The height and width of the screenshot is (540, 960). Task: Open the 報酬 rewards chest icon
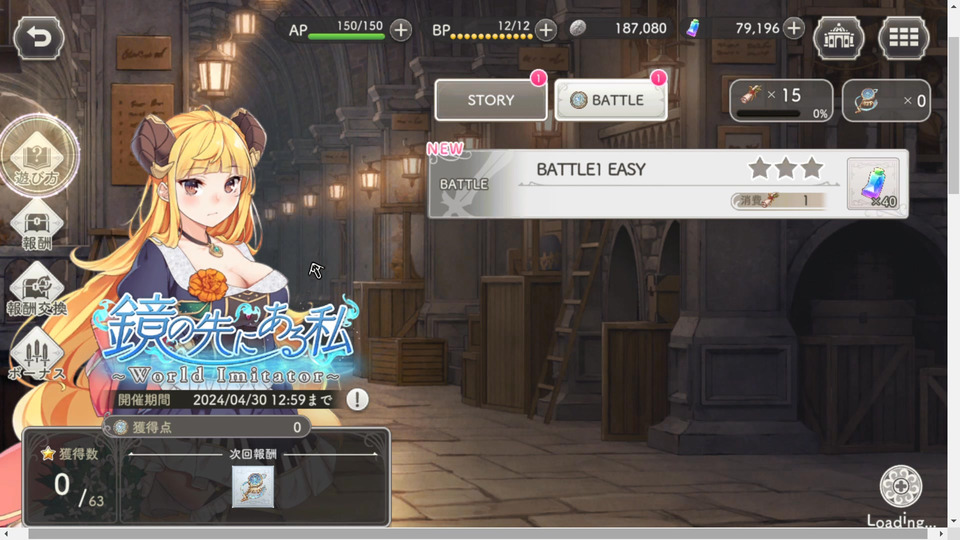[x=37, y=225]
